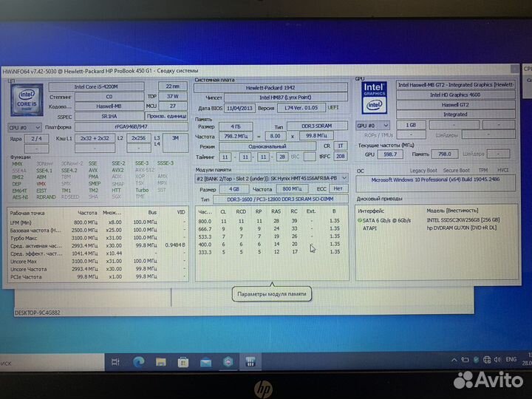Click the 'L74 Ver. 01.05' BIOS version
The height and width of the screenshot is (399, 532).
pos(301,108)
